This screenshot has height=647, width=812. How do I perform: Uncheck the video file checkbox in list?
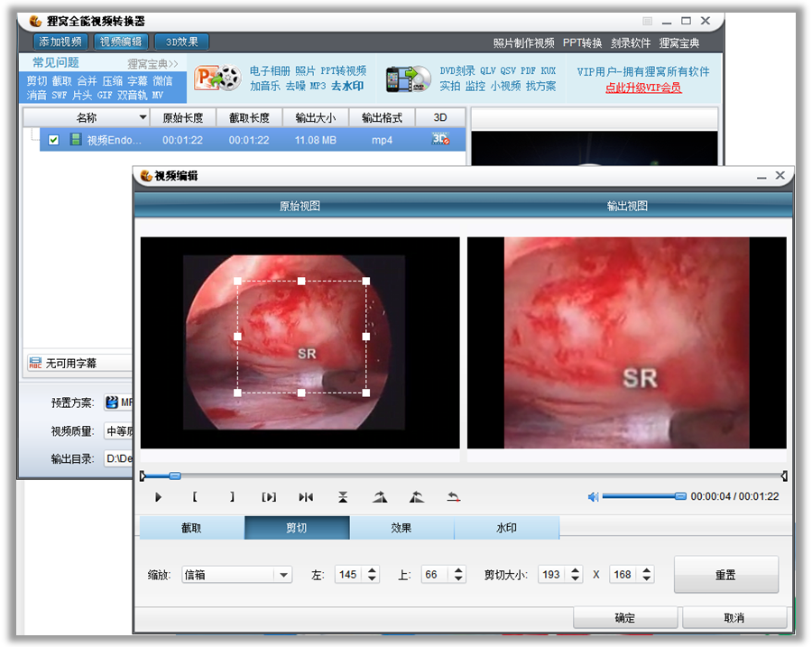coord(54,140)
